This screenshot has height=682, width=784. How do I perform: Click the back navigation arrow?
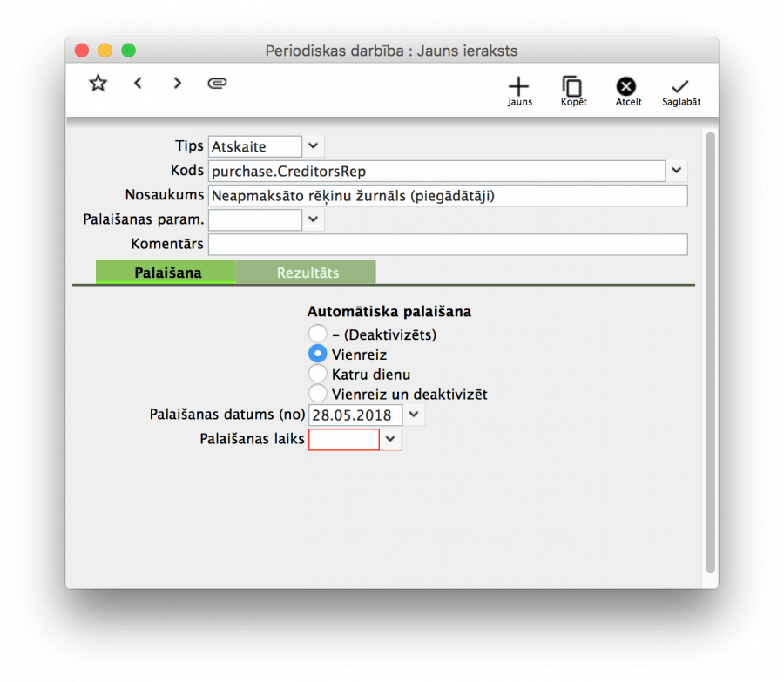pyautogui.click(x=138, y=83)
